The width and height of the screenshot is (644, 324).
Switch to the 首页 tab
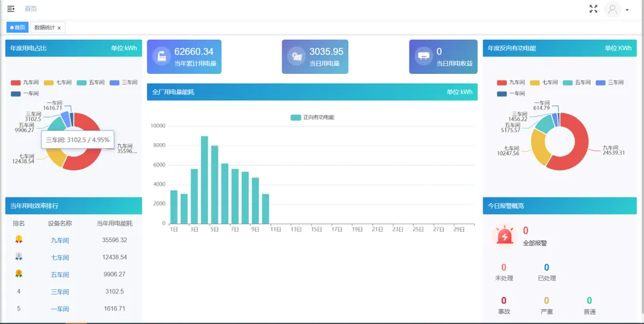(x=17, y=28)
